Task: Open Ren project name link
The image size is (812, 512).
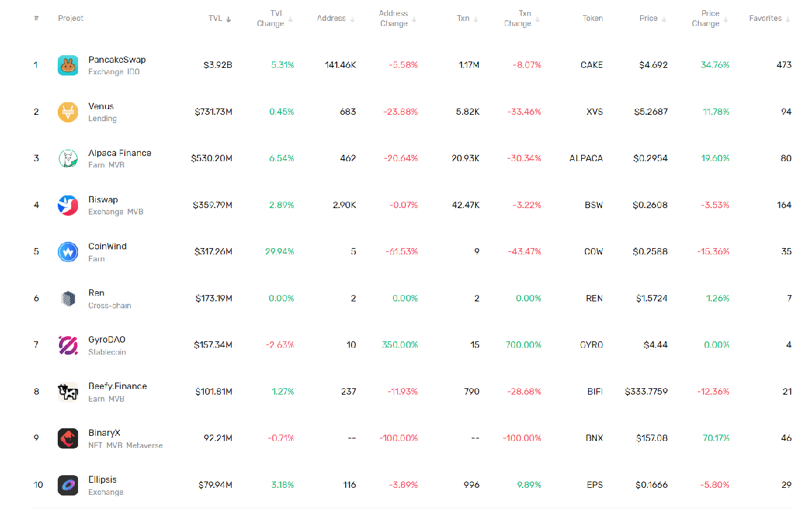Action: pos(96,293)
